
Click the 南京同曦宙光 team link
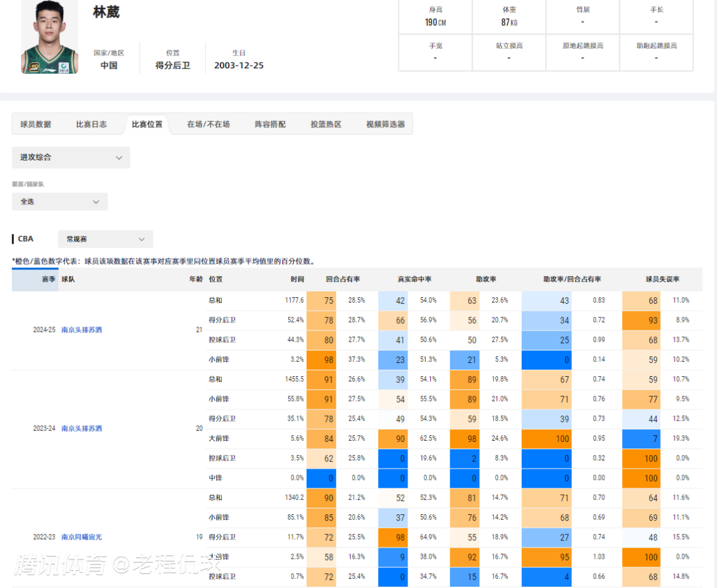pos(82,537)
